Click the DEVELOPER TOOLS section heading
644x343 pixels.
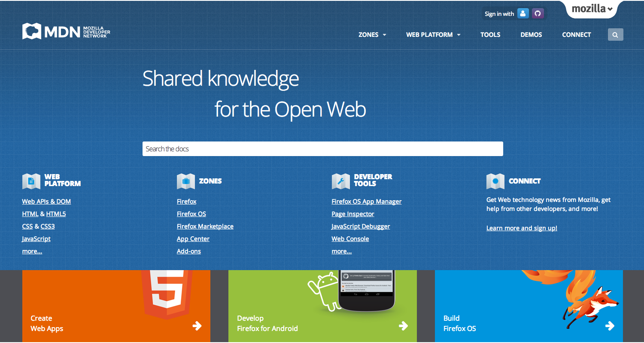pos(373,180)
